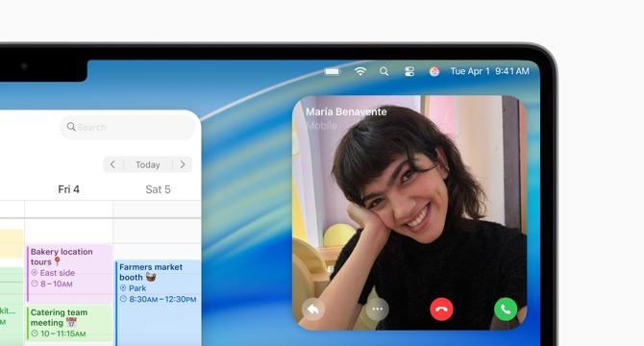Open Spotlight search in the menu bar
This screenshot has width=644, height=346.
384,71
